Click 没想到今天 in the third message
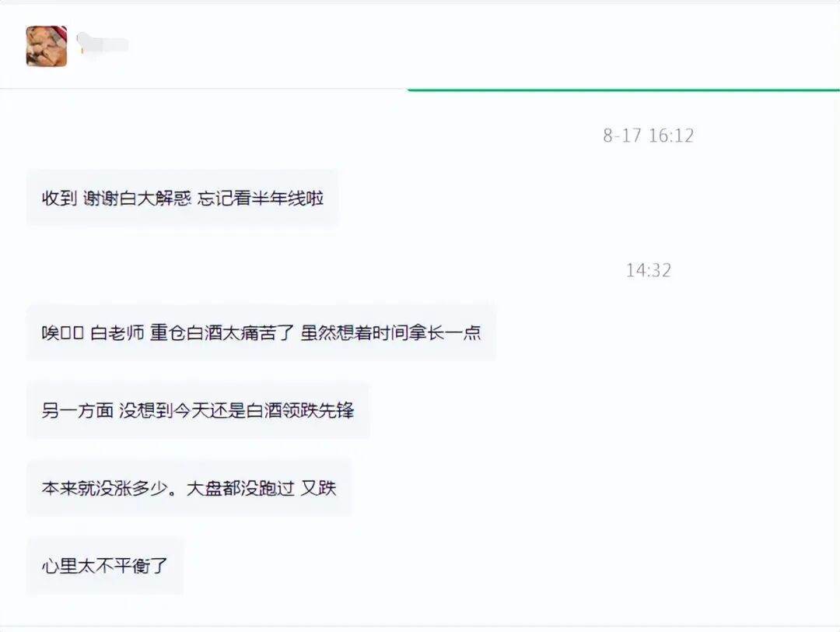This screenshot has width=840, height=632. pyautogui.click(x=154, y=411)
